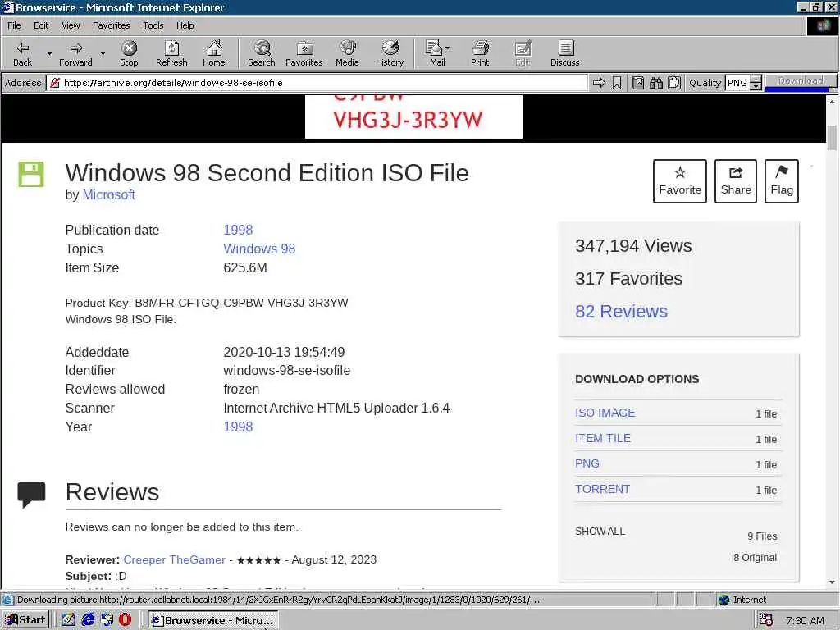The image size is (840, 630).
Task: Launch the Opera icon in quick launch
Action: (125, 619)
